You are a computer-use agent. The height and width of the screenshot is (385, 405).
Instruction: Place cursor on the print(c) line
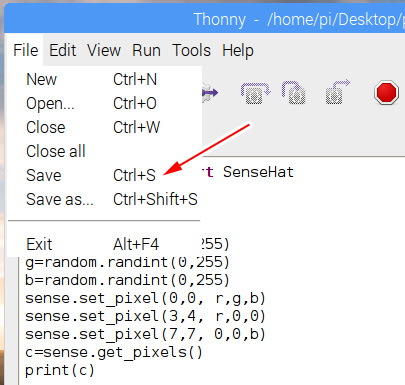click(x=60, y=370)
